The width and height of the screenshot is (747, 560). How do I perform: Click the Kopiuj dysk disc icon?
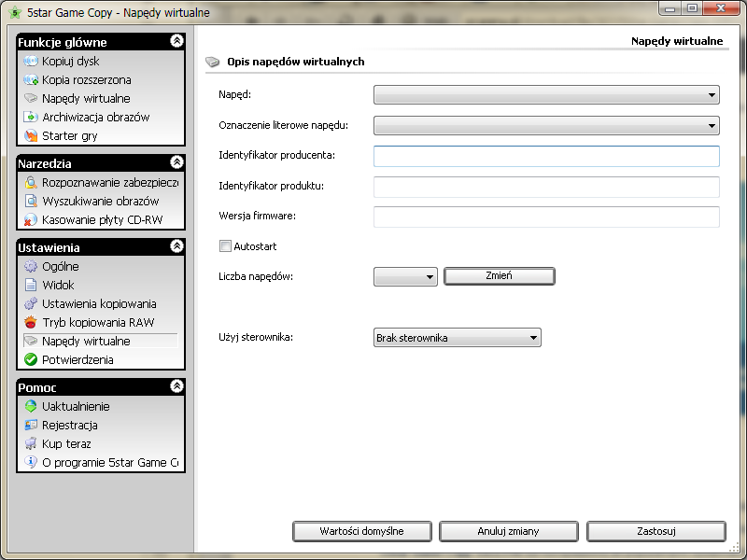click(31, 61)
